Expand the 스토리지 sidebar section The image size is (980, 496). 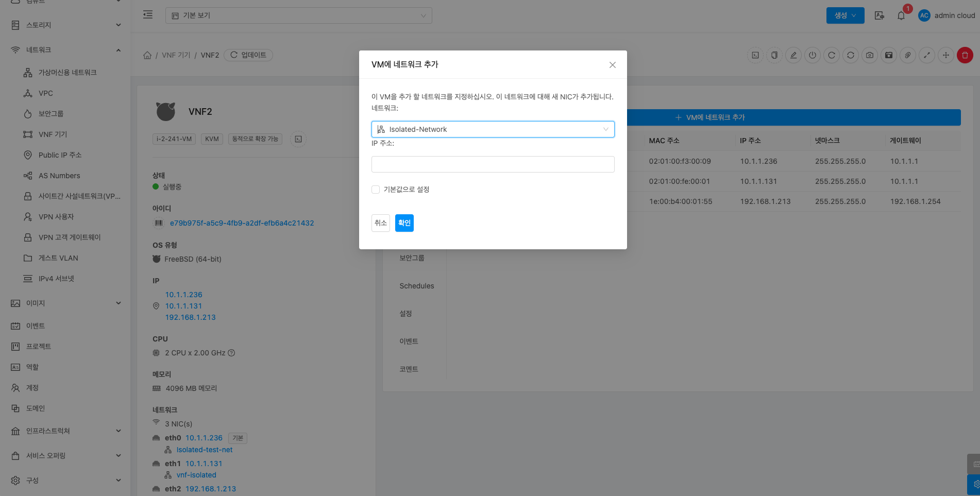point(66,25)
